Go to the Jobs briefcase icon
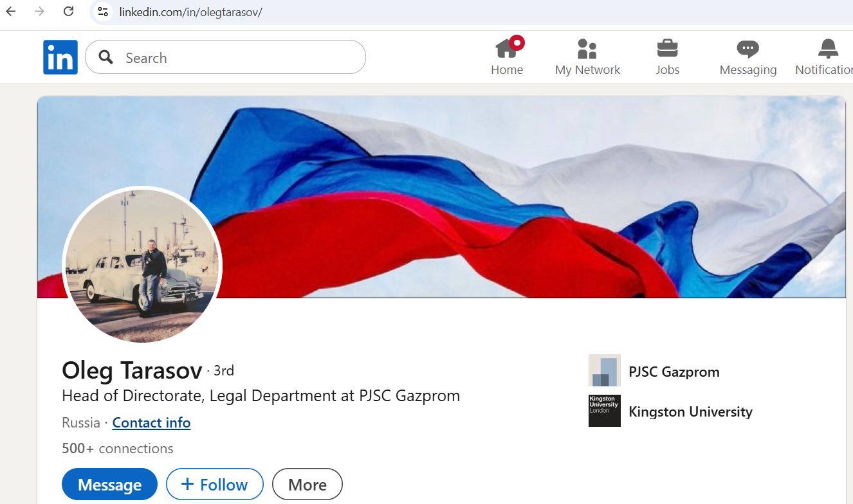This screenshot has height=504, width=853. [x=667, y=48]
